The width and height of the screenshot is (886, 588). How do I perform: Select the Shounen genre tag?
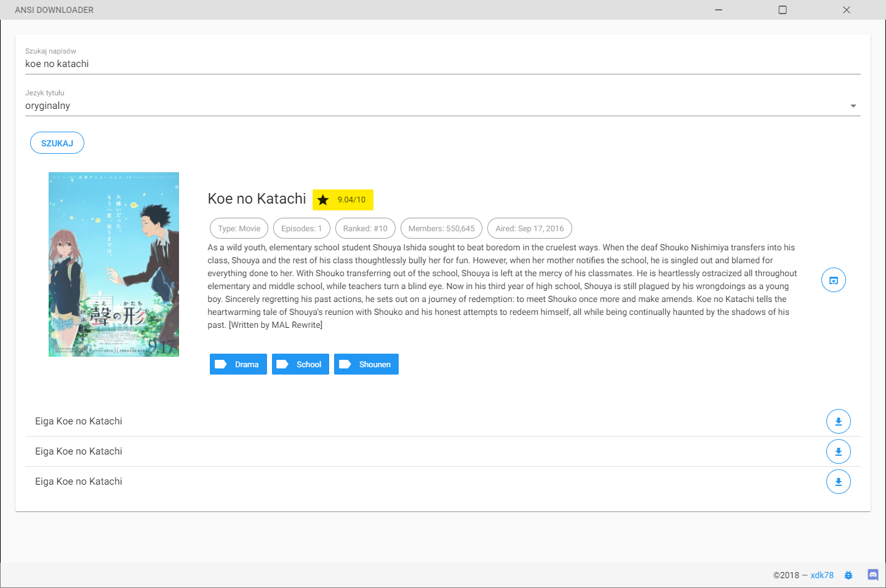coord(366,364)
